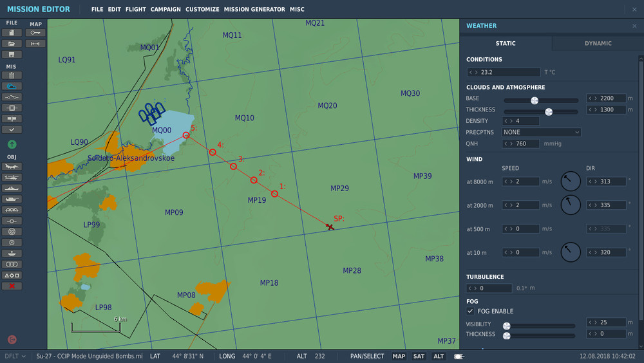Click the red X delete tool
Image resolution: width=644 pixels, height=363 pixels.
click(x=12, y=286)
